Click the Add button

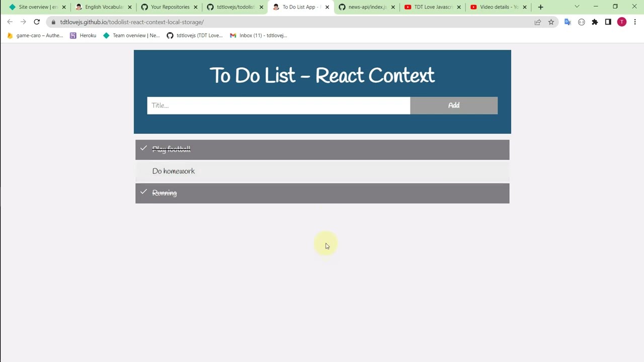(x=453, y=106)
